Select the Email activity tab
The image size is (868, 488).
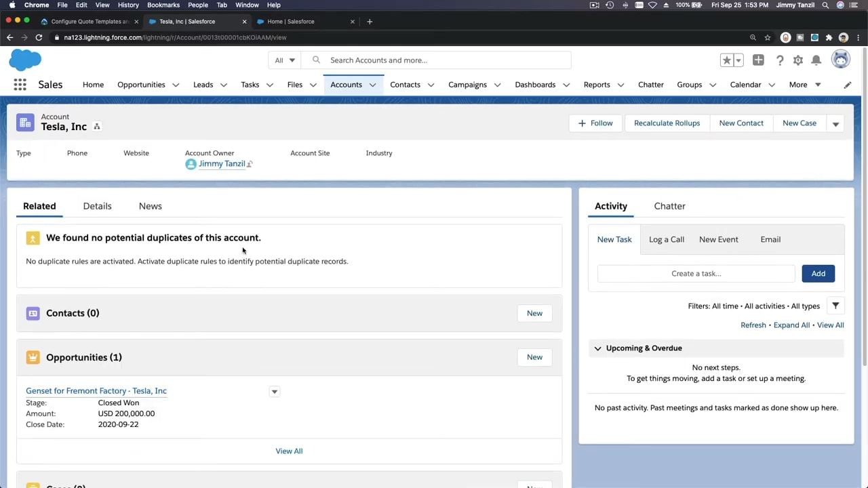[770, 239]
